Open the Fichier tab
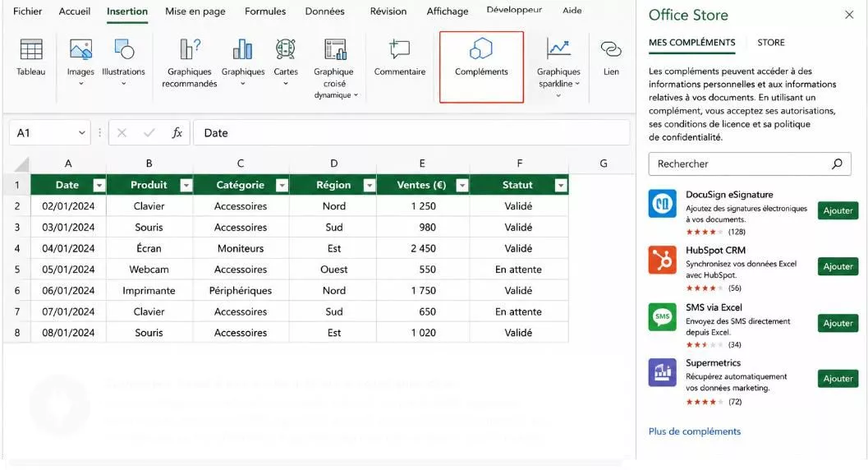The image size is (868, 470). tap(28, 11)
